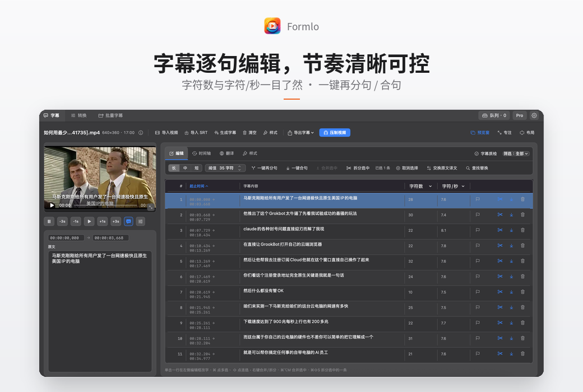Image resolution: width=583 pixels, height=392 pixels.
Task: Click the pause button under the video
Action: pos(49,221)
